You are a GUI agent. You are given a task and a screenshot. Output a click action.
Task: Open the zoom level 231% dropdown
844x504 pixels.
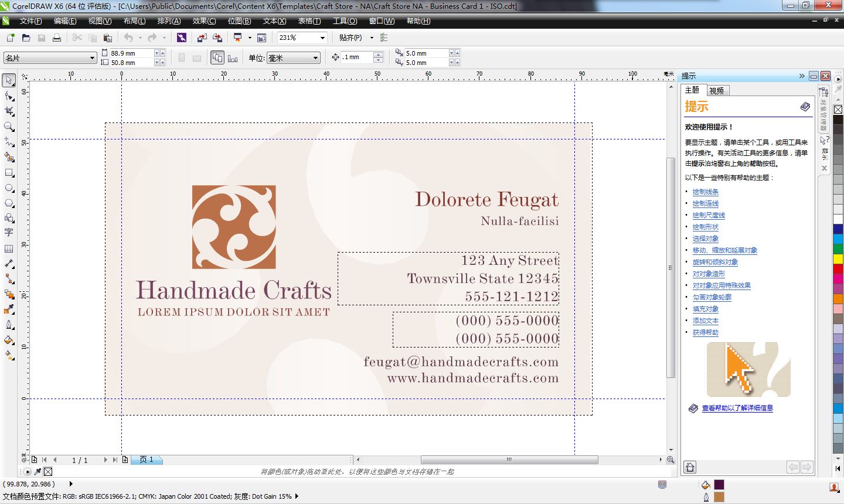pos(322,38)
